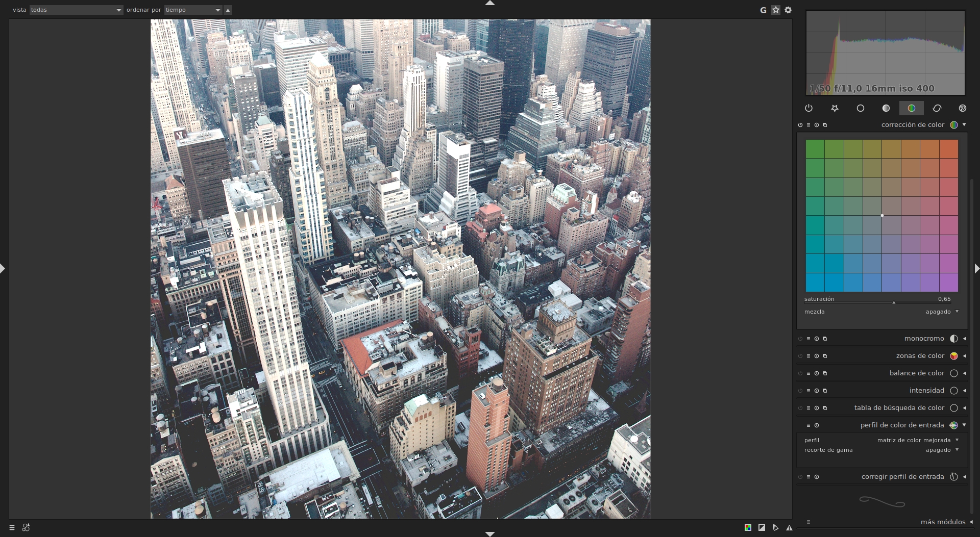
Task: Toggle corrección de color module on/off
Action: click(800, 125)
